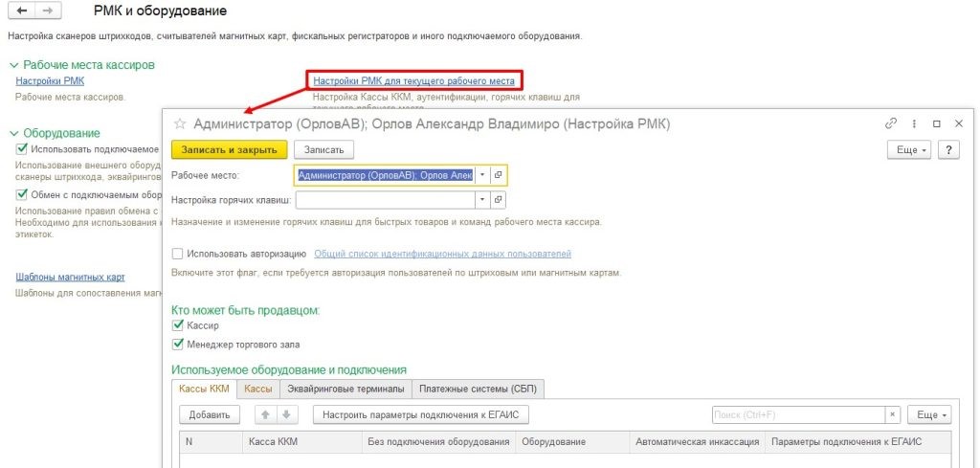Add dialog to favorites with star icon
This screenshot has height=468, width=980.
[179, 123]
